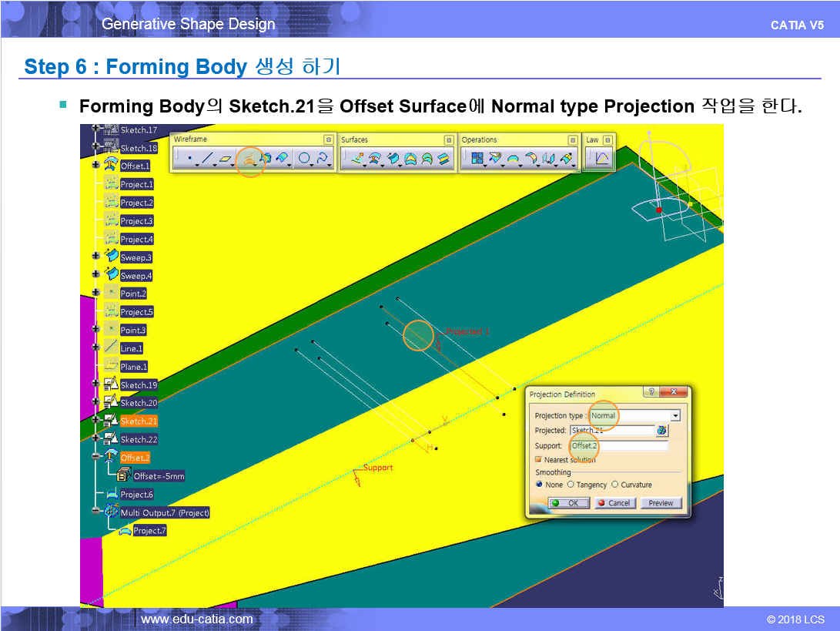
Task: Click OK in Projection Definition dialog
Action: pos(569,503)
